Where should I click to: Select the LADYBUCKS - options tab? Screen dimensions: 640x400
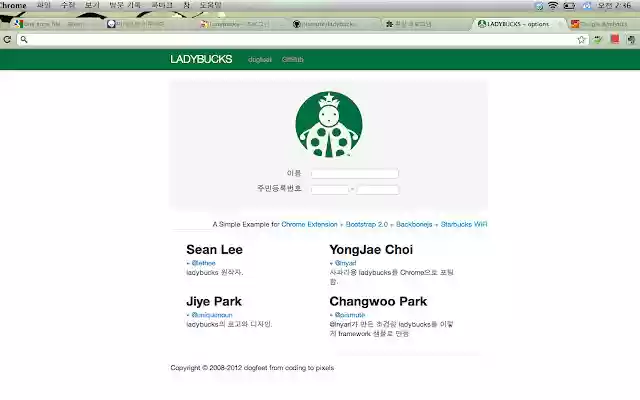pos(518,24)
